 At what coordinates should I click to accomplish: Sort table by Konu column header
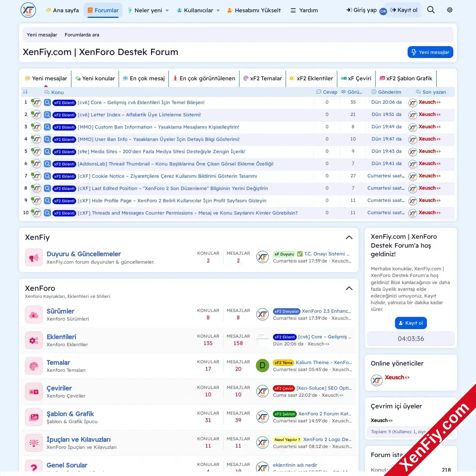(54, 92)
